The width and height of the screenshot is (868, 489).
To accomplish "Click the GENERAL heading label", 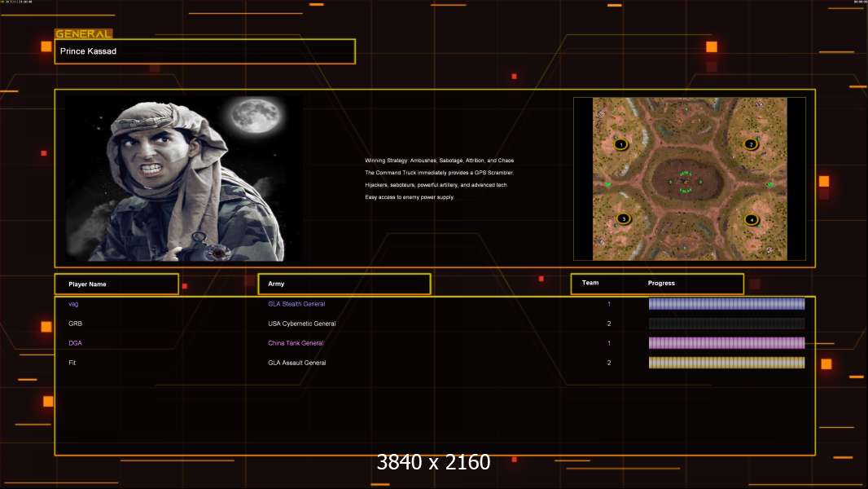I will pos(84,33).
